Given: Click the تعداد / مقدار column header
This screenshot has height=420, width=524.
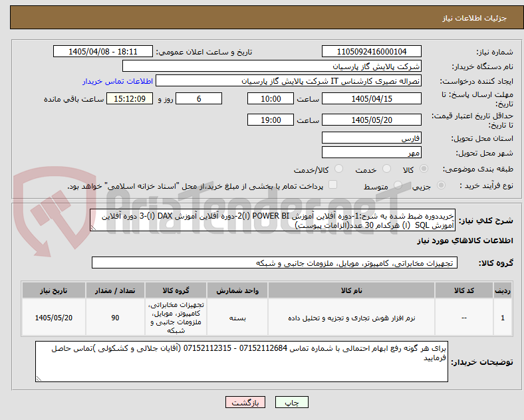Looking at the screenshot, I should (x=115, y=290).
